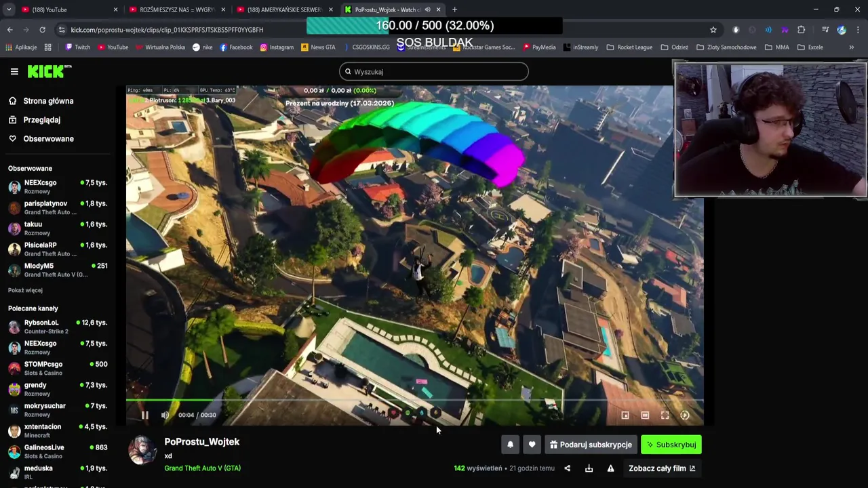Screen dimensions: 868x488
Task: Open mokrysuchar recommended channel
Action: pos(58,410)
